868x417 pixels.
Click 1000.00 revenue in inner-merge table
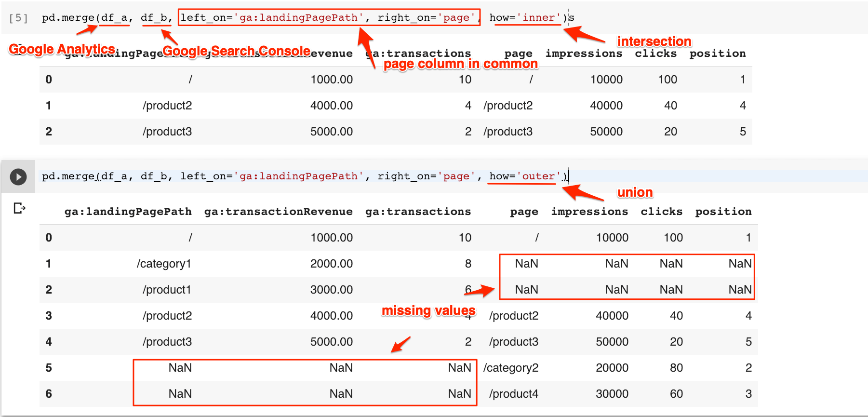coord(332,80)
